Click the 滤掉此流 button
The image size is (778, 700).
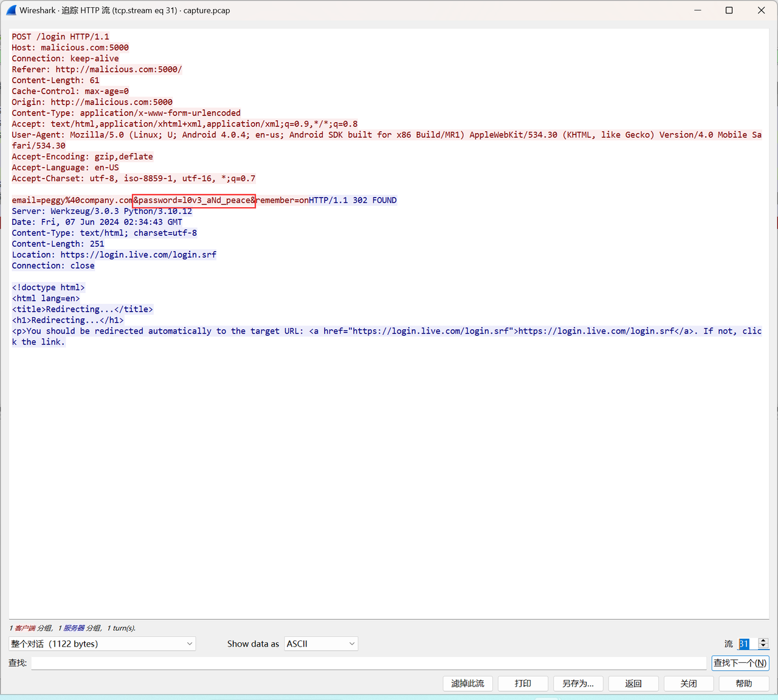tap(467, 684)
